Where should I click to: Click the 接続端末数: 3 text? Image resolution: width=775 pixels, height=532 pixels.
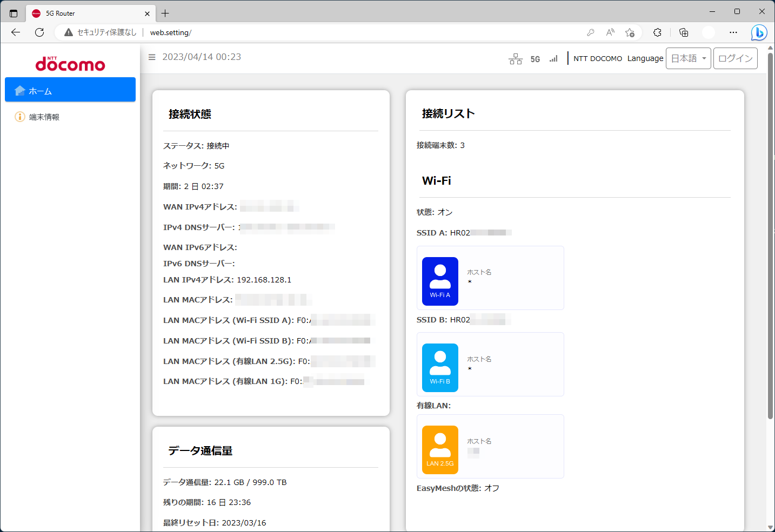[x=440, y=145]
